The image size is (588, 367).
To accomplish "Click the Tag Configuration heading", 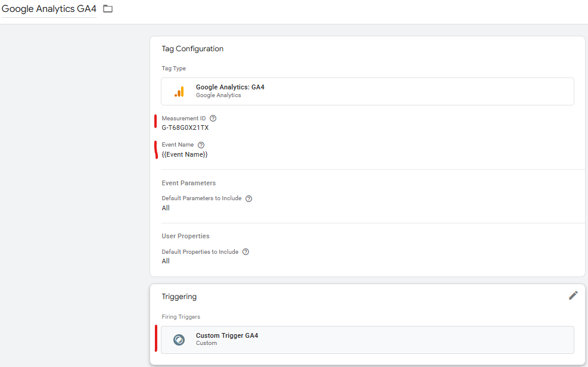I will [192, 49].
